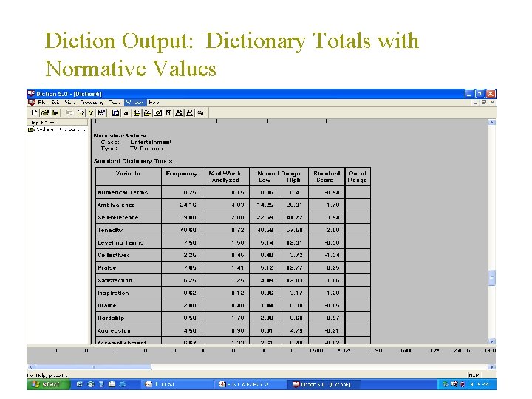Click the Windows start button
Viewport: 532px width, 399px height.
click(x=48, y=384)
